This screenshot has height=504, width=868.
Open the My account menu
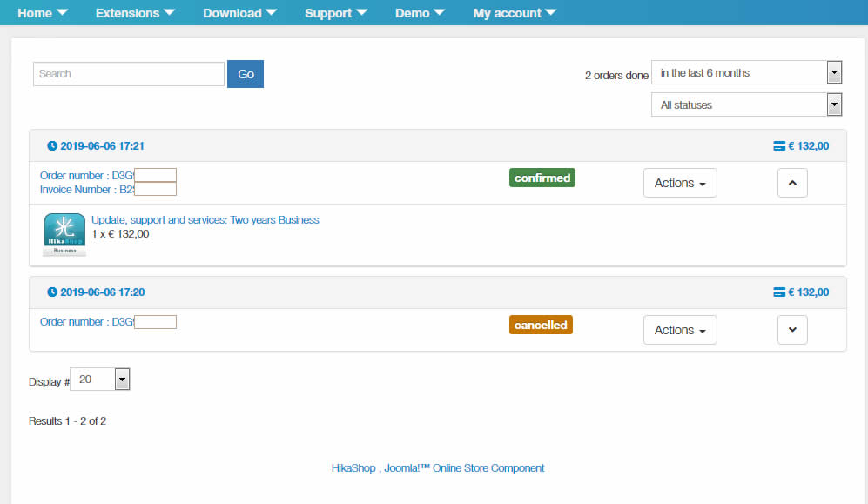(515, 13)
